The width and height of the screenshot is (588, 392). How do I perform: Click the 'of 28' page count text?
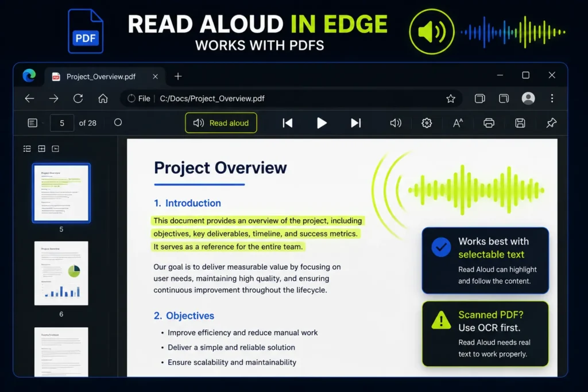point(88,123)
